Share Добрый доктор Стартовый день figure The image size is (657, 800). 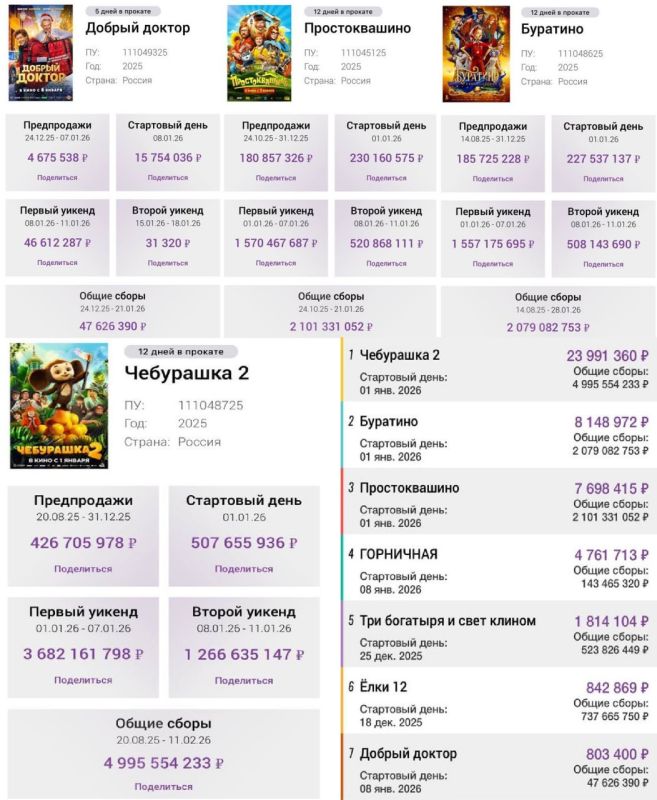point(167,177)
